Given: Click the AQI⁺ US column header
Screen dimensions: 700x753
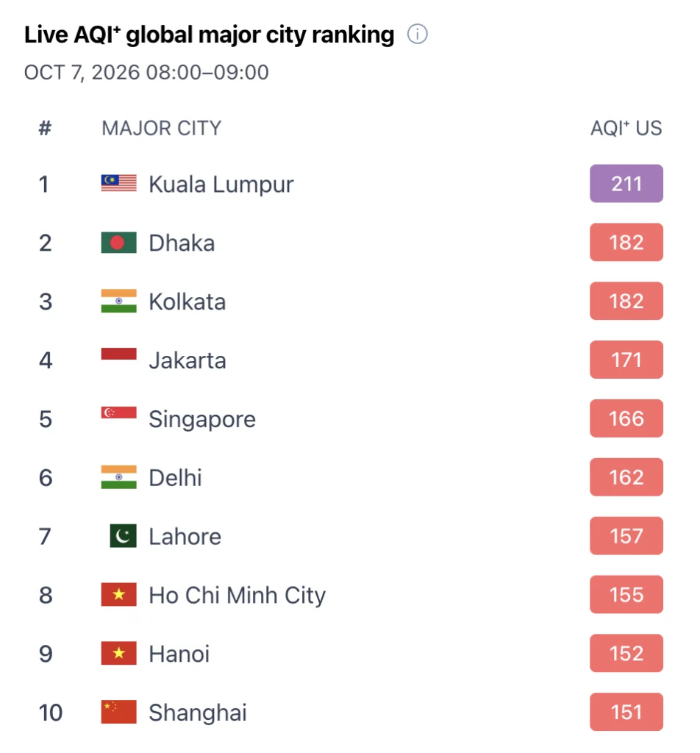Looking at the screenshot, I should [626, 128].
